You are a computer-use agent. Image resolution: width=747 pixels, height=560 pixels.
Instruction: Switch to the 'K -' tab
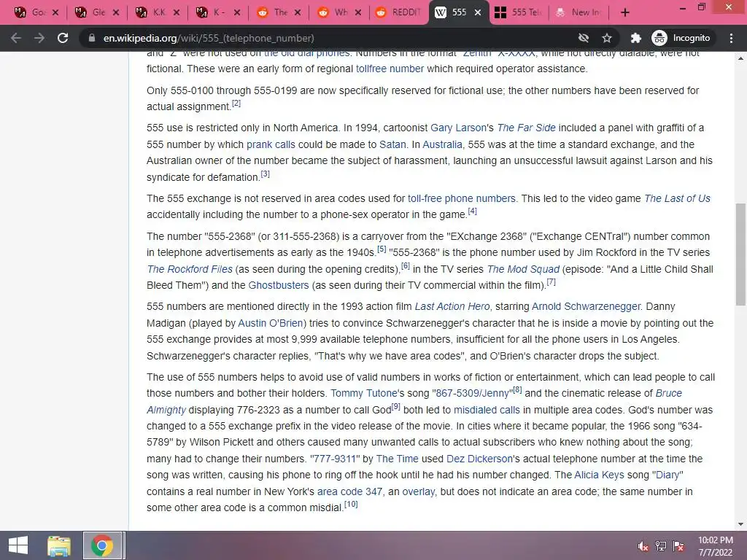pyautogui.click(x=212, y=12)
